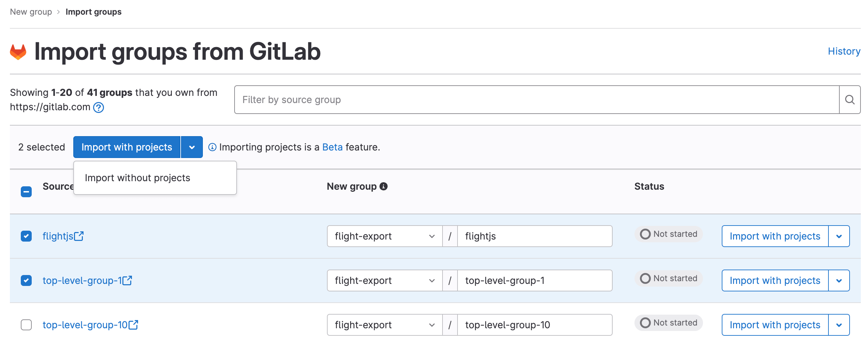Click the Beta feature link
The height and width of the screenshot is (346, 868).
point(332,147)
